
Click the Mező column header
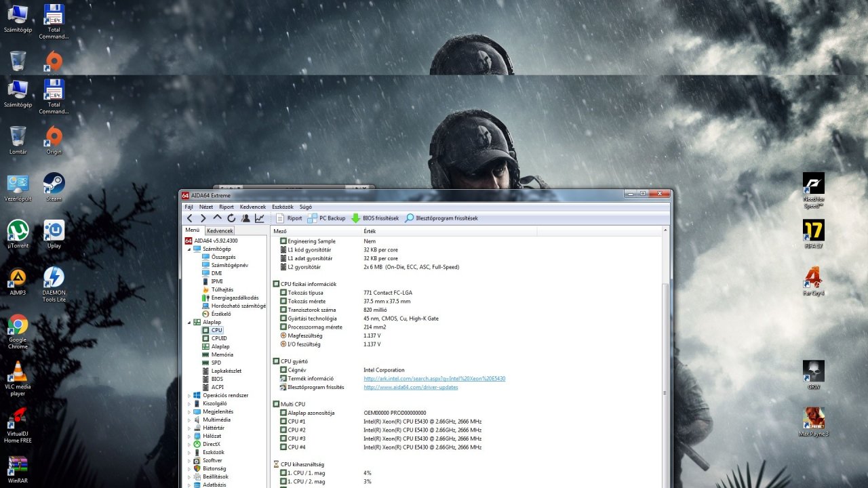point(315,231)
